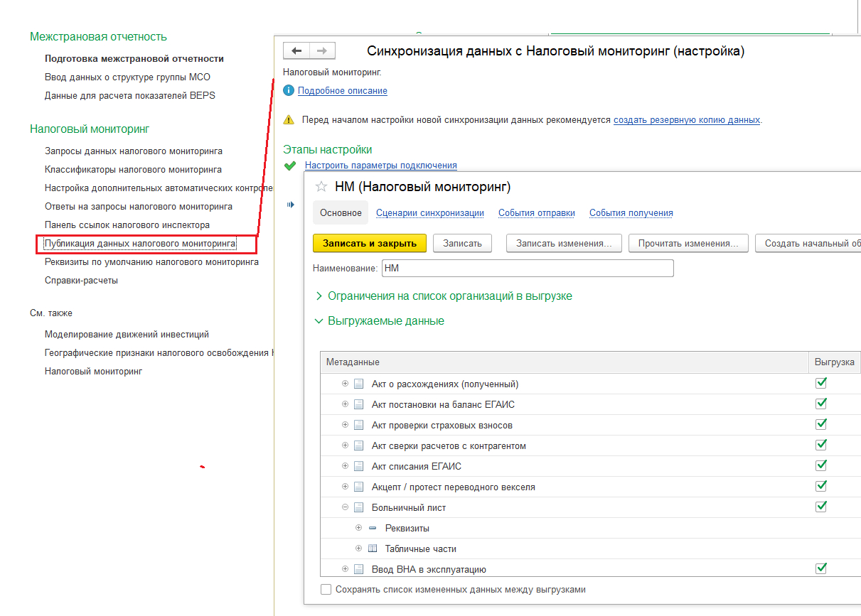The width and height of the screenshot is (861, 616).
Task: Expand the Табличные части subnode
Action: pyautogui.click(x=358, y=549)
